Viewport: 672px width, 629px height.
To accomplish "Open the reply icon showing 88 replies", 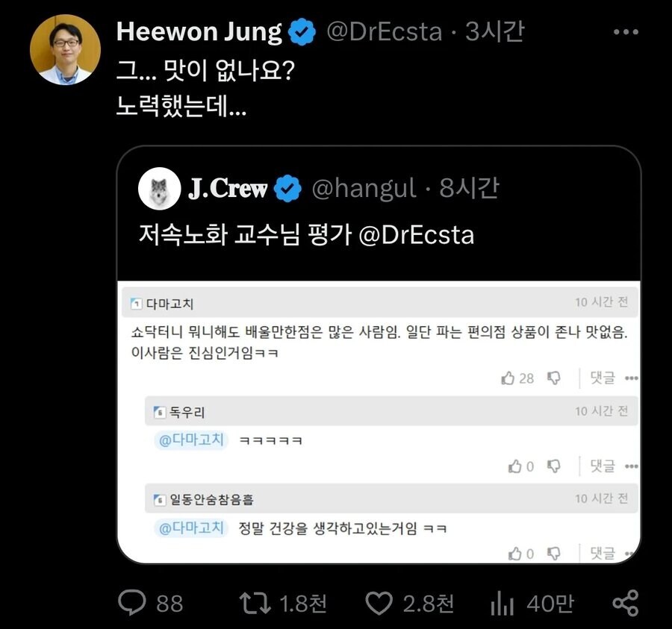I will pos(131,603).
